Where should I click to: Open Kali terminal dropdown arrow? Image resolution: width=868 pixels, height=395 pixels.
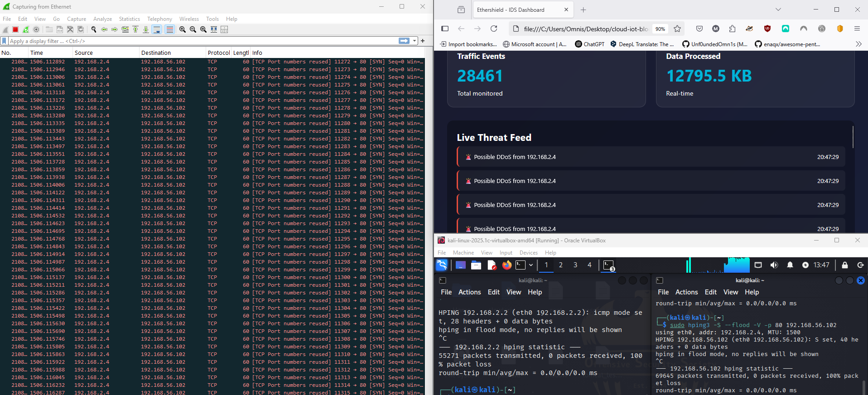click(x=531, y=265)
